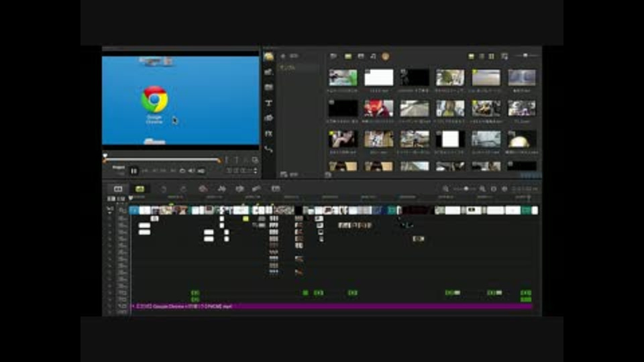Step to the previous frame
The image size is (644, 362).
click(x=155, y=171)
